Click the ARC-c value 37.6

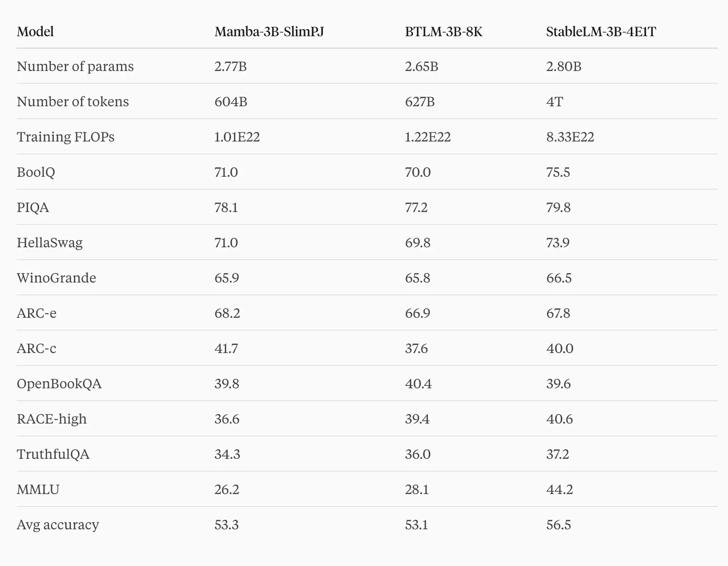(416, 349)
